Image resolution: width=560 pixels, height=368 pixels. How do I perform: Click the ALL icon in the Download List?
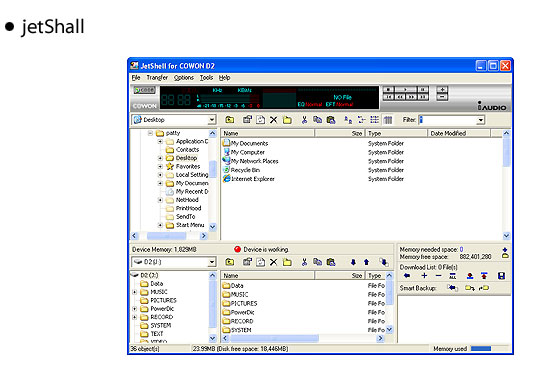[x=452, y=275]
